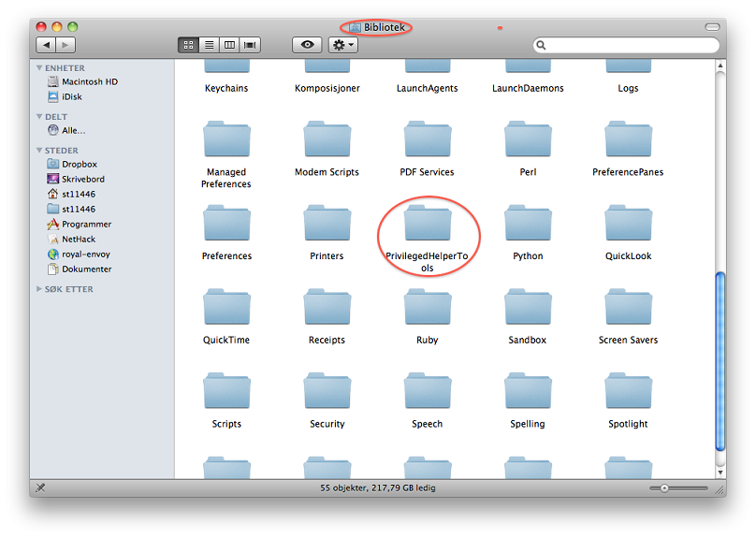Open the PrivilegedHelperTools folder
Viewport: 756px width, 538px height.
428,226
